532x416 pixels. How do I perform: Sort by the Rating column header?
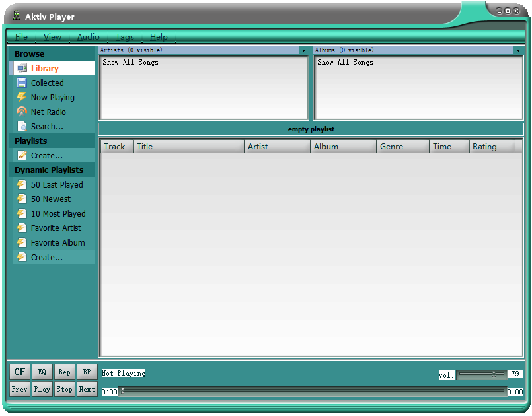(x=492, y=147)
